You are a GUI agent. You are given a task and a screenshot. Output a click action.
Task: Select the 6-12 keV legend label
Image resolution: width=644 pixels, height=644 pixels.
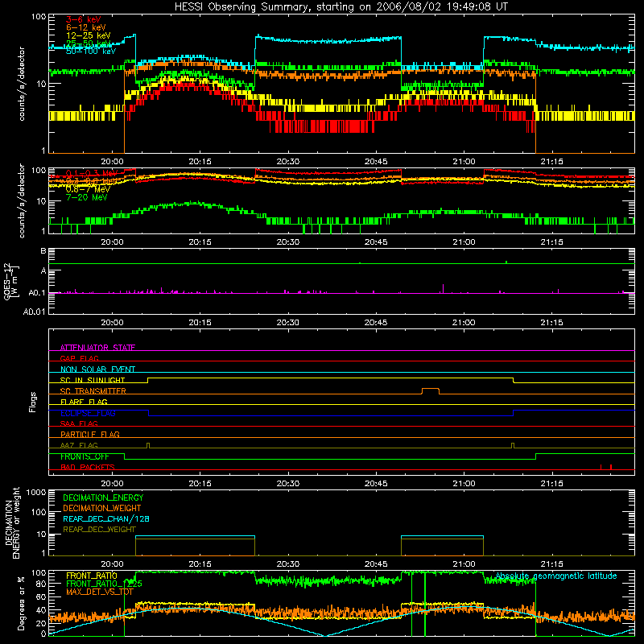(86, 27)
